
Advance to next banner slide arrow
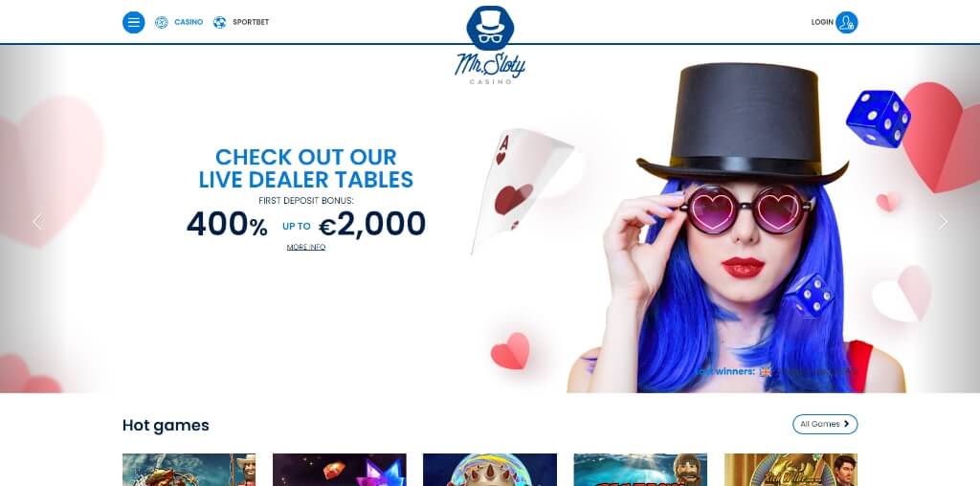943,221
